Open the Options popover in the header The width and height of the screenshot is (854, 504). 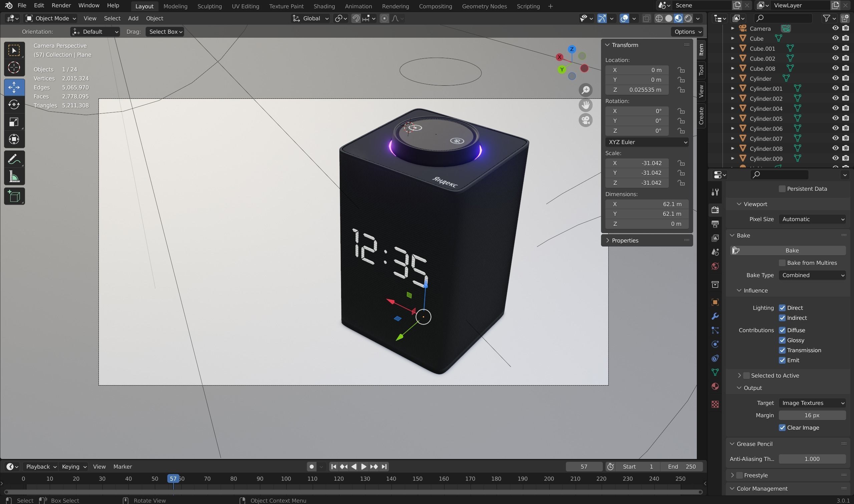pyautogui.click(x=686, y=31)
